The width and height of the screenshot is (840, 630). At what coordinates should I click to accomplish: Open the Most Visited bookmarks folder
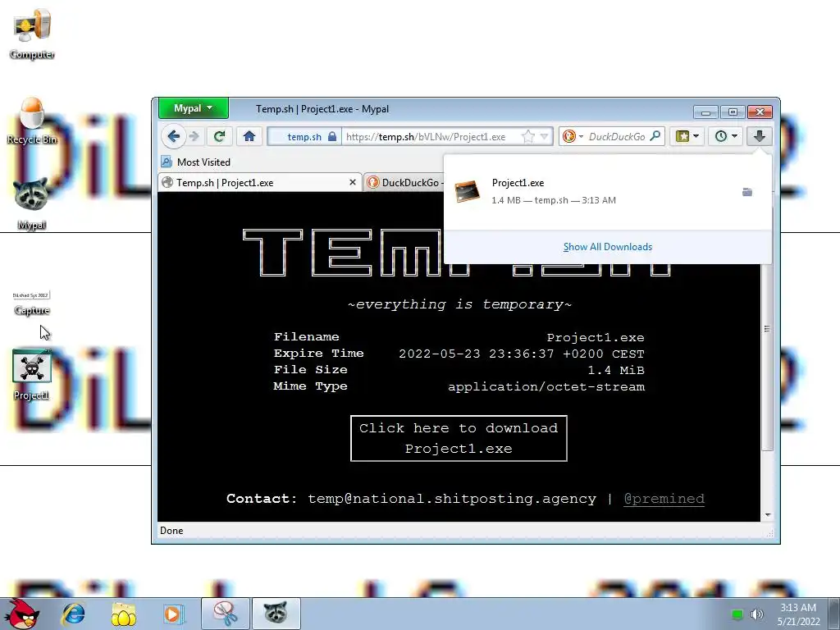click(x=195, y=162)
